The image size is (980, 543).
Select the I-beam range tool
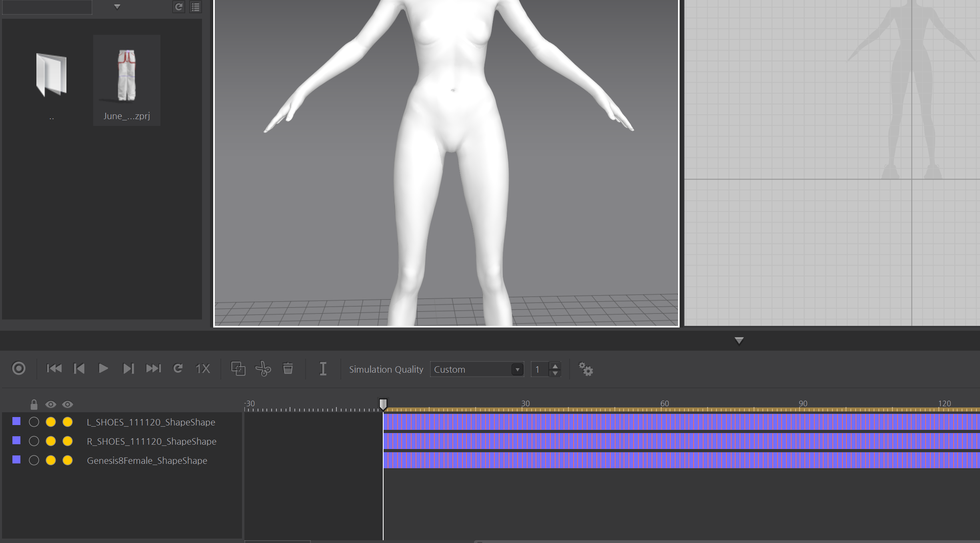pyautogui.click(x=323, y=368)
